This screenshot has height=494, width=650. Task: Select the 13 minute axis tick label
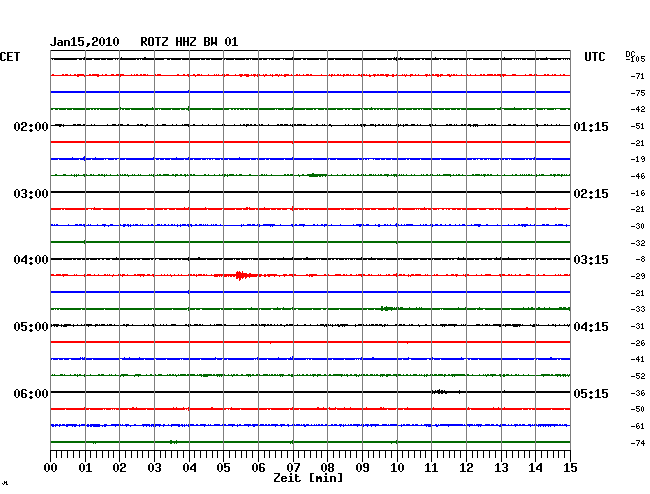(501, 468)
